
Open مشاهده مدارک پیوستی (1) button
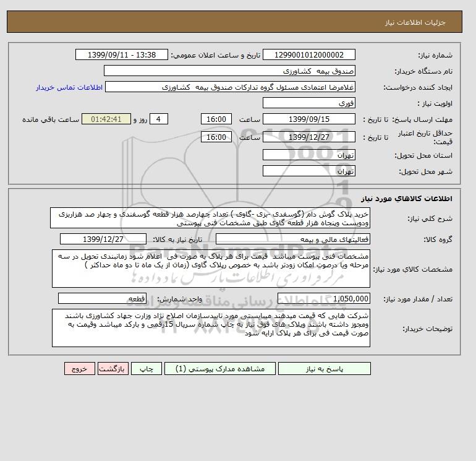(x=220, y=369)
